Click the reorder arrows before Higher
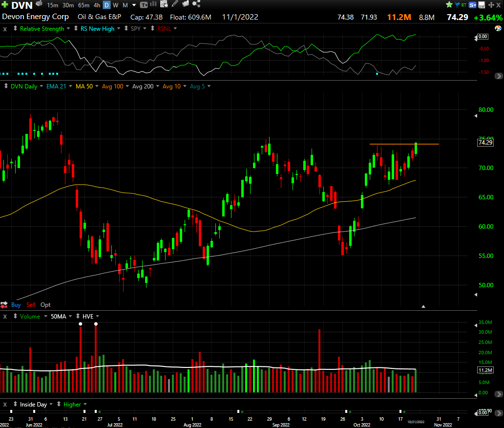Screen dimensions: 504x428 (59, 404)
